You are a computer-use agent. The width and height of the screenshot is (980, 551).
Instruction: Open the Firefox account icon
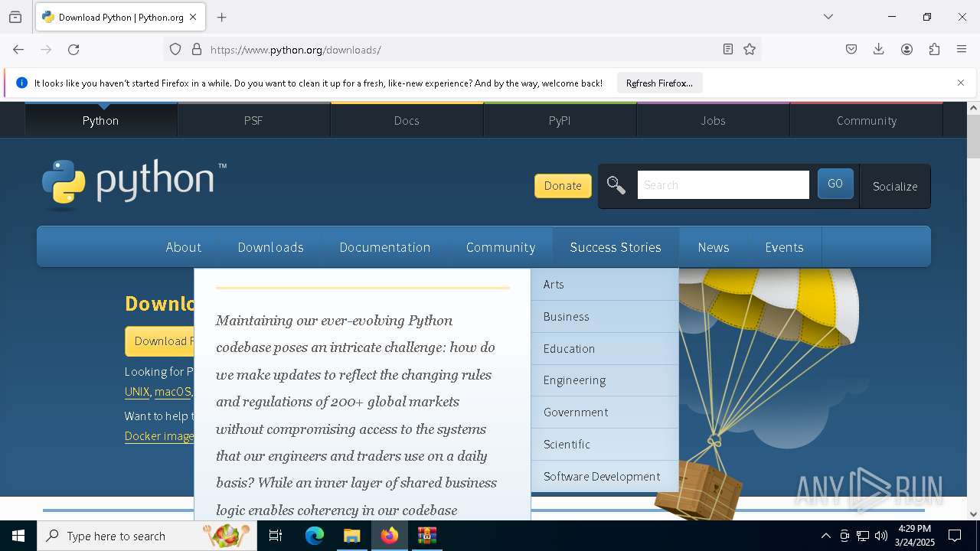pyautogui.click(x=906, y=50)
